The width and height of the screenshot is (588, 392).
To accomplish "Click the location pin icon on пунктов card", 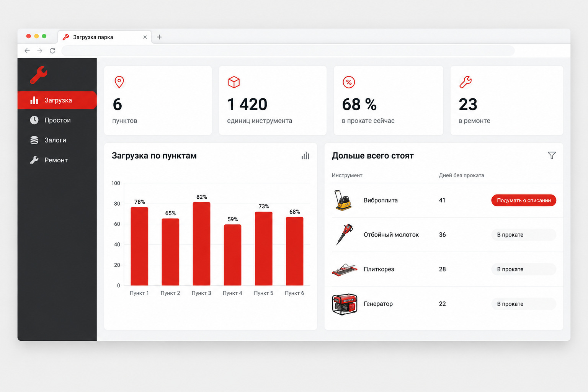I will tap(119, 82).
